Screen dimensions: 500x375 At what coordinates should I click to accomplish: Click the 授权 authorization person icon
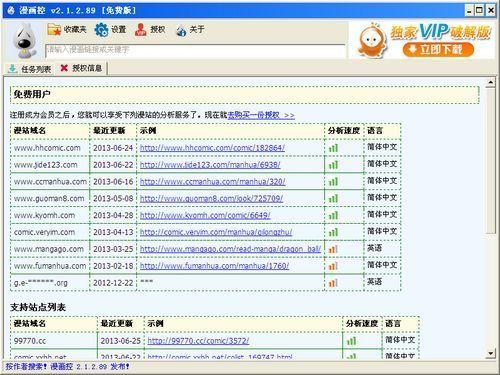click(140, 30)
